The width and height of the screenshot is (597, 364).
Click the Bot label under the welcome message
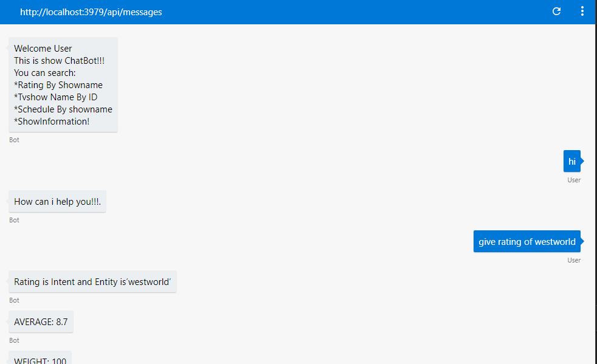pos(14,140)
